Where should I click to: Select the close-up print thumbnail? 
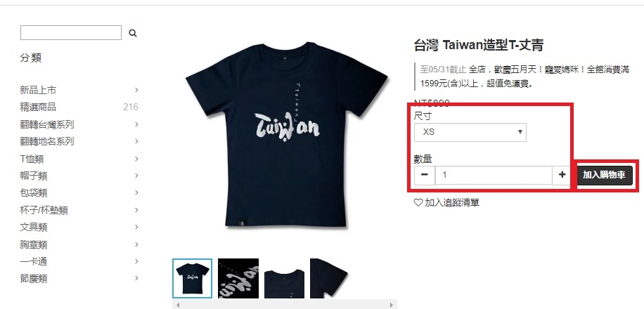pos(238,278)
